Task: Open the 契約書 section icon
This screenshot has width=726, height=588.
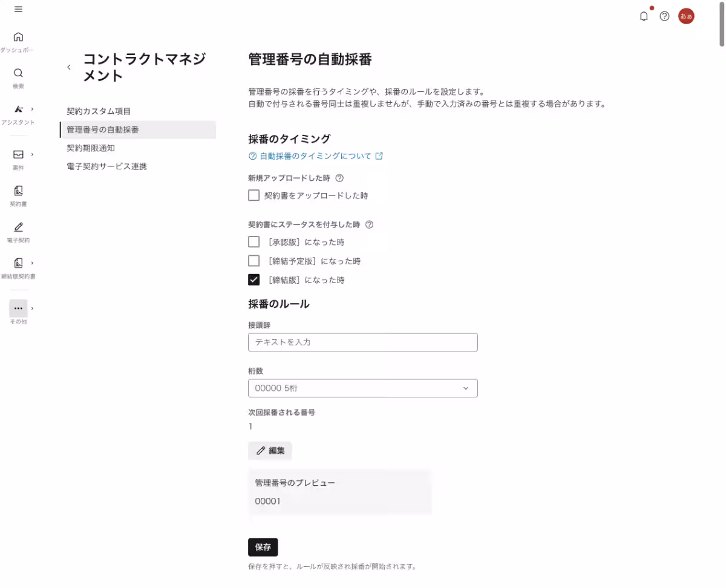Action: point(18,191)
